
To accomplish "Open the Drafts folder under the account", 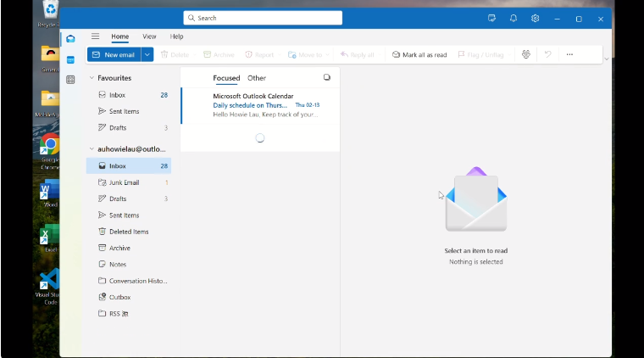I will click(129, 199).
